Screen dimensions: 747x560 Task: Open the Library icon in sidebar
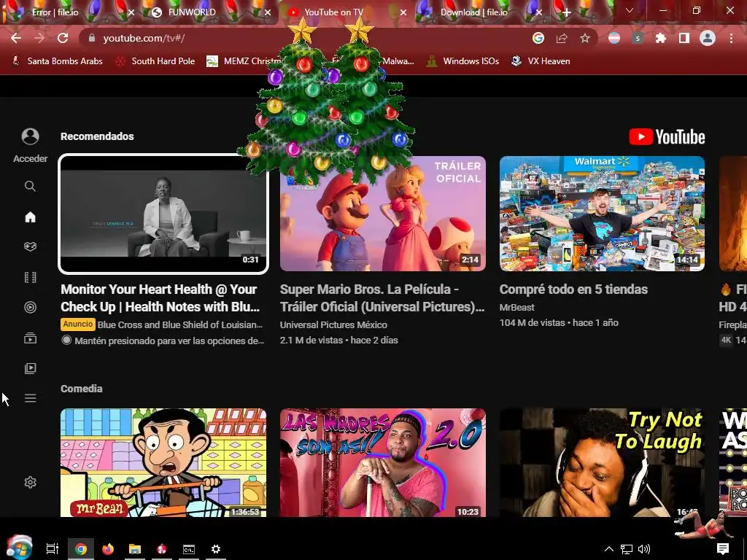(30, 368)
